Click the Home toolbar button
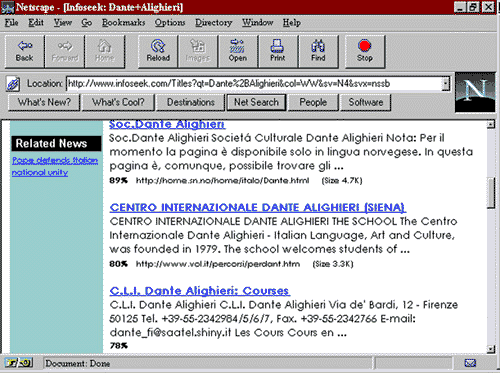Image resolution: width=500 pixels, height=373 pixels. click(x=105, y=52)
